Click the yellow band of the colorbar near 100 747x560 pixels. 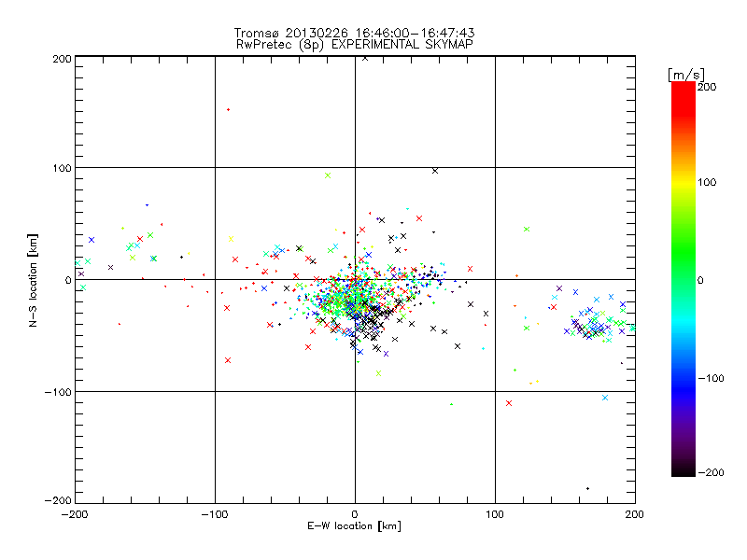(684, 183)
